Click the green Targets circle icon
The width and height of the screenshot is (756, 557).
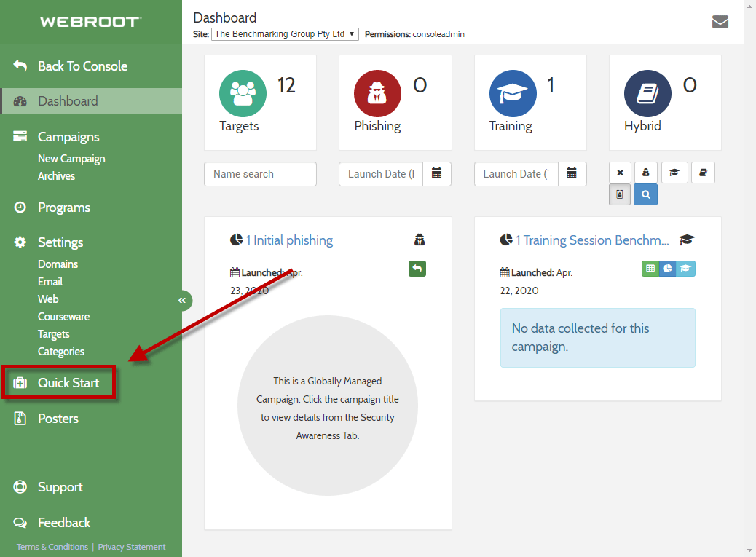click(243, 93)
